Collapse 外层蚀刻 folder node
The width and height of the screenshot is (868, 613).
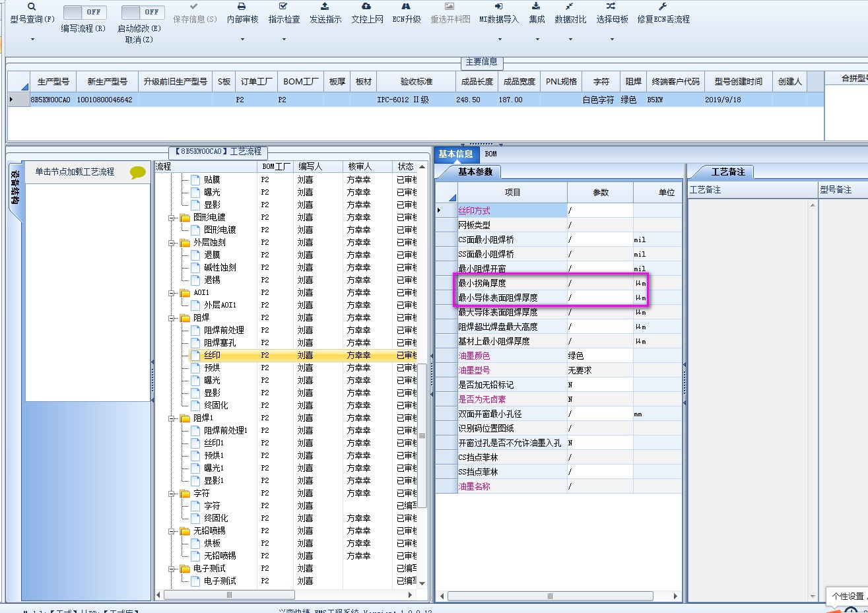[x=172, y=243]
